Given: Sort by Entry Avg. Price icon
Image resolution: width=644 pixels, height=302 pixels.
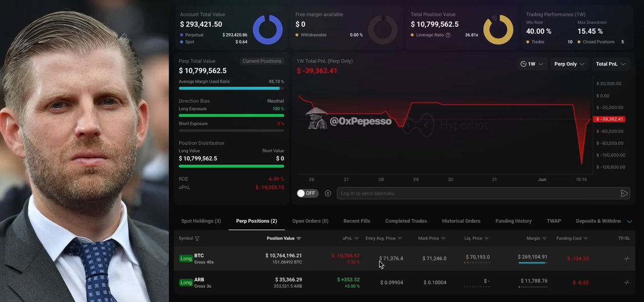Looking at the screenshot, I should click(x=400, y=238).
